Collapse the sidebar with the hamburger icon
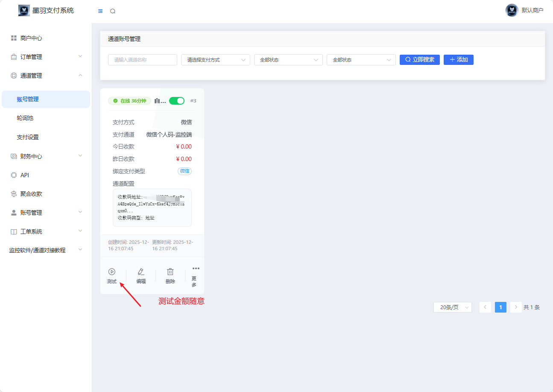This screenshot has width=553, height=392. coord(100,11)
